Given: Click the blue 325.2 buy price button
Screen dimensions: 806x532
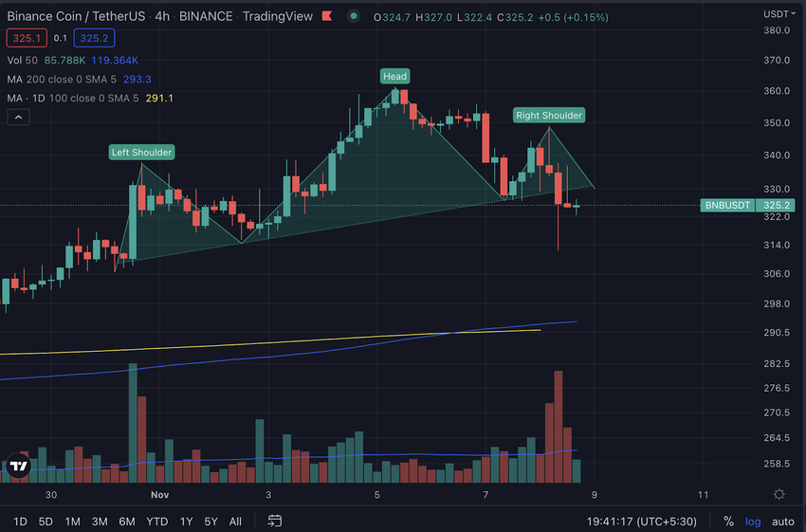Looking at the screenshot, I should [94, 38].
